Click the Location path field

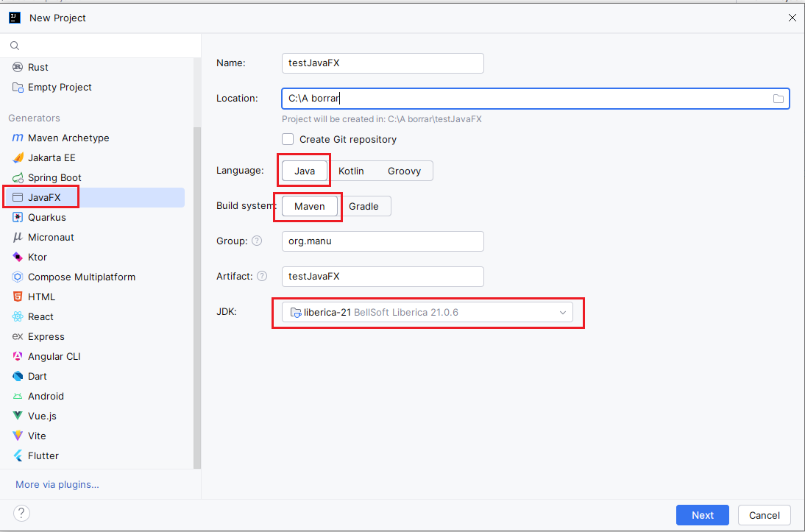point(536,99)
